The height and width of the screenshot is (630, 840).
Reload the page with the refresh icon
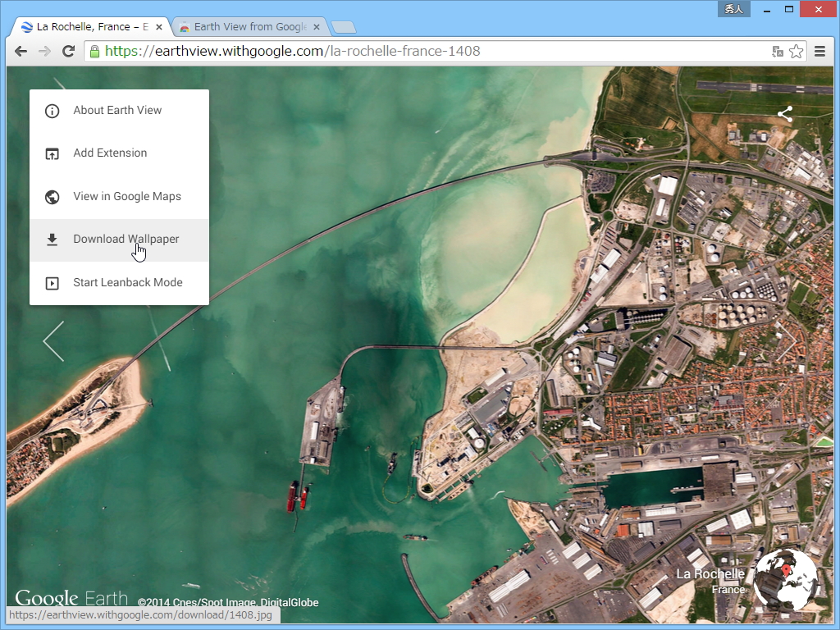pos(69,51)
